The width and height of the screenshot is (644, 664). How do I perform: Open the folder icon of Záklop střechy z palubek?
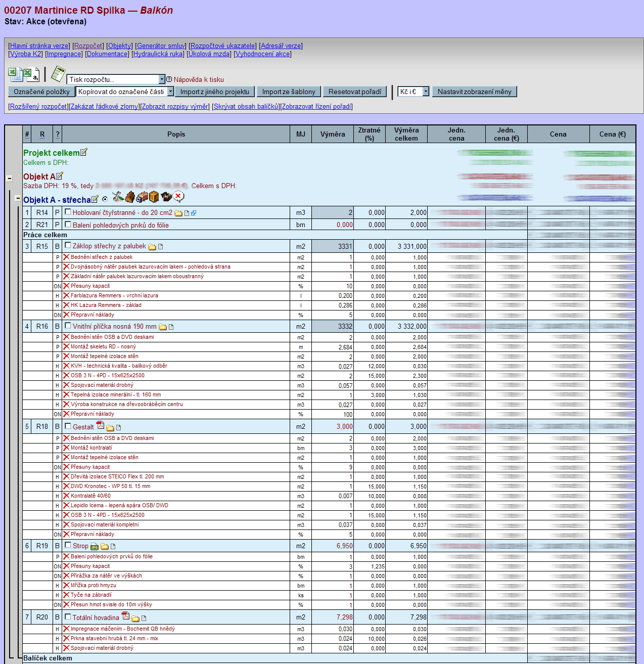pos(152,247)
